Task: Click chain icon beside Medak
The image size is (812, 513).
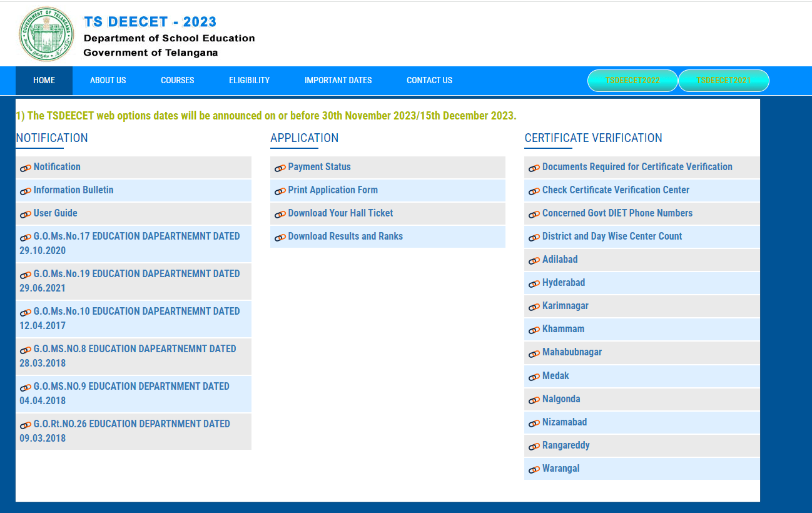Action: coord(534,377)
